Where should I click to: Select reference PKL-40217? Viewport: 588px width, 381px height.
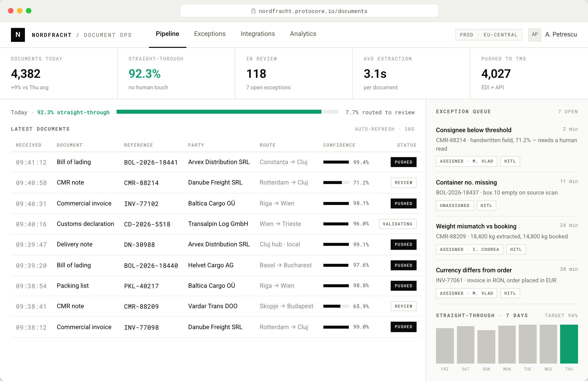[141, 286]
